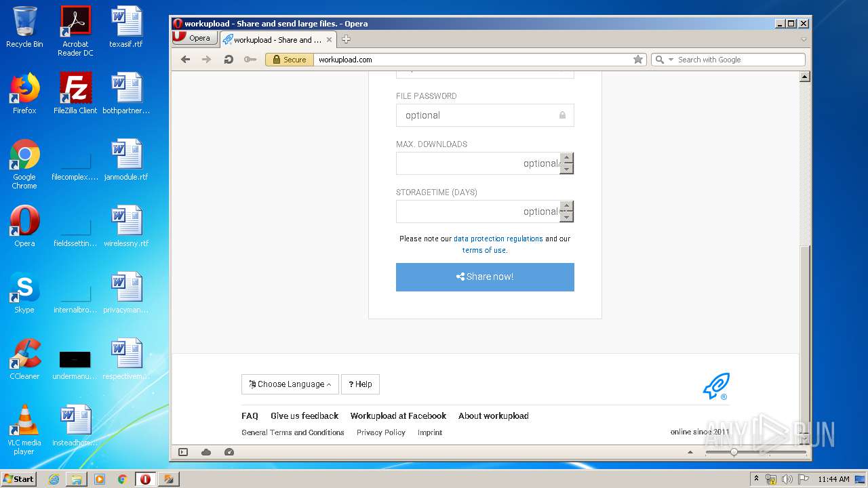The width and height of the screenshot is (868, 488).
Task: Open the Privacy Policy link
Action: pyautogui.click(x=381, y=432)
